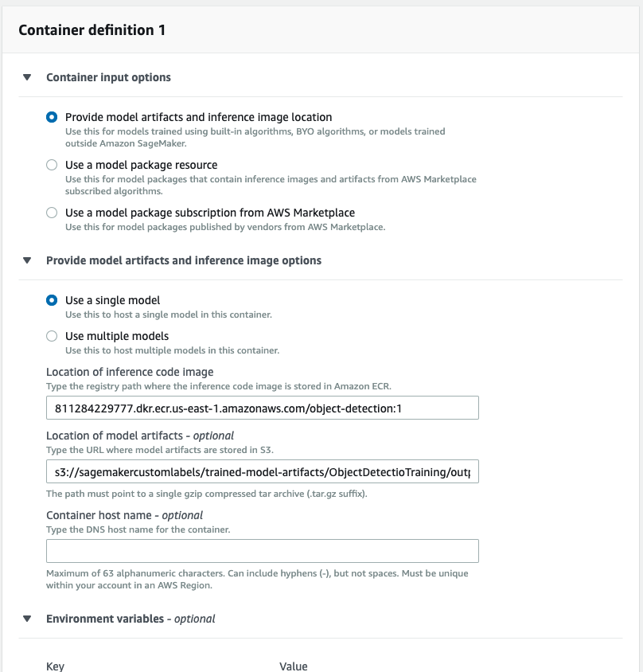Click the Provide model artifacts options heading text

coord(184,260)
